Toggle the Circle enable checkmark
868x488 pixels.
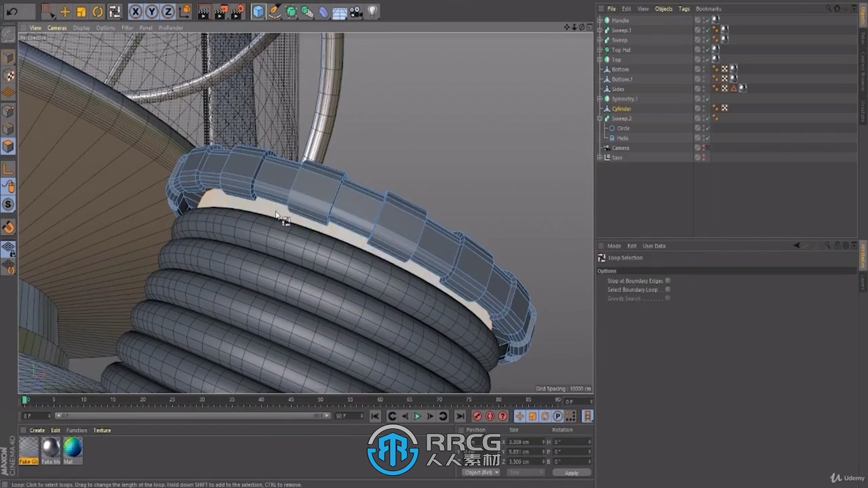pos(707,128)
